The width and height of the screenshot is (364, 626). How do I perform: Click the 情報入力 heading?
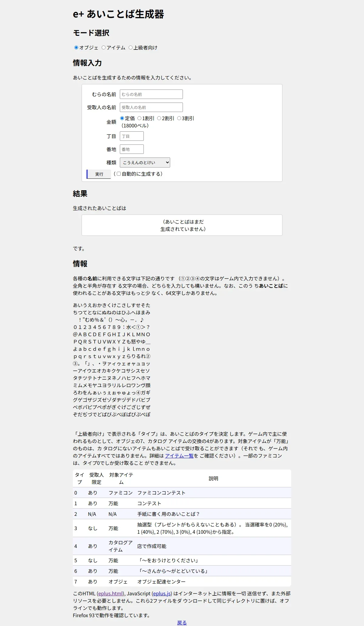click(x=87, y=63)
